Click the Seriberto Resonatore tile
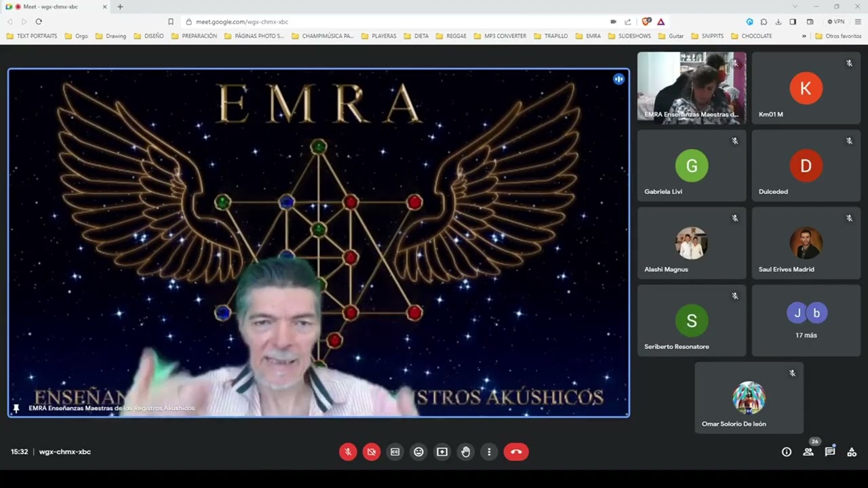The width and height of the screenshot is (868, 488). coord(692,321)
